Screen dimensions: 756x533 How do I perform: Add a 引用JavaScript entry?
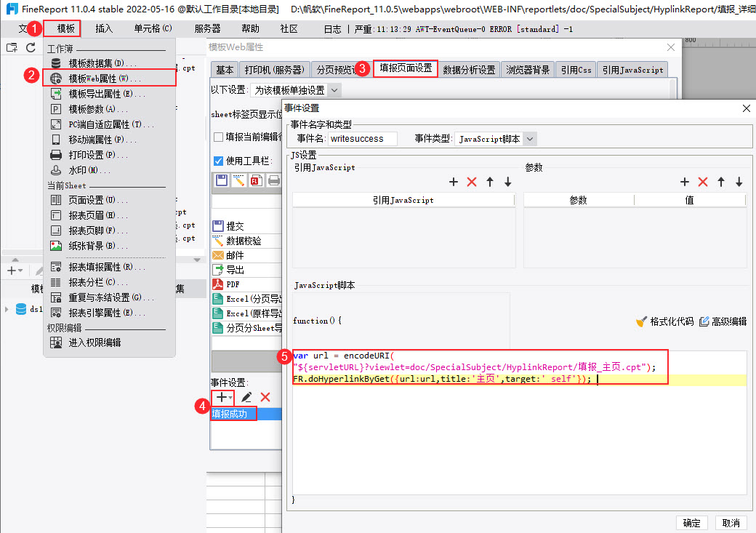click(453, 182)
